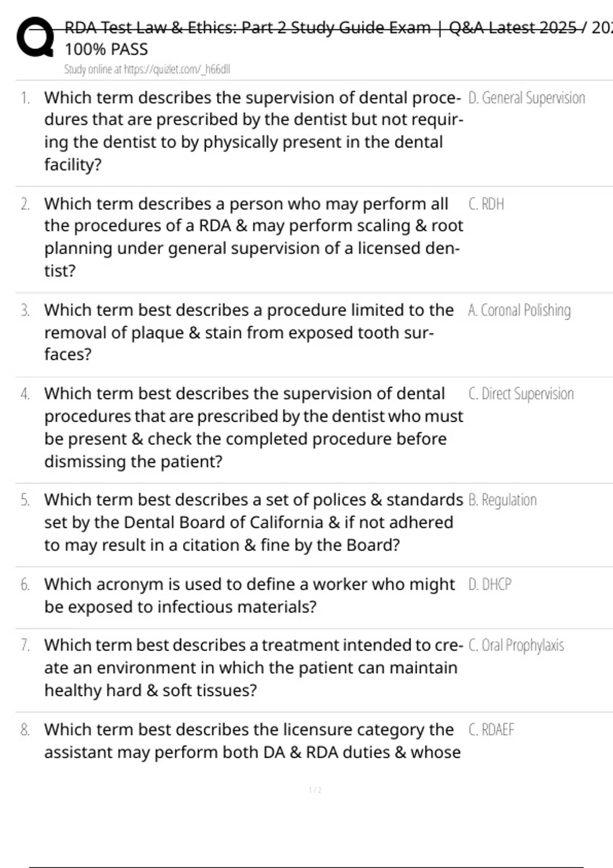Click question 2 about scaling and root planning
Image resolution: width=613 pixels, height=868 pixels.
[253, 237]
